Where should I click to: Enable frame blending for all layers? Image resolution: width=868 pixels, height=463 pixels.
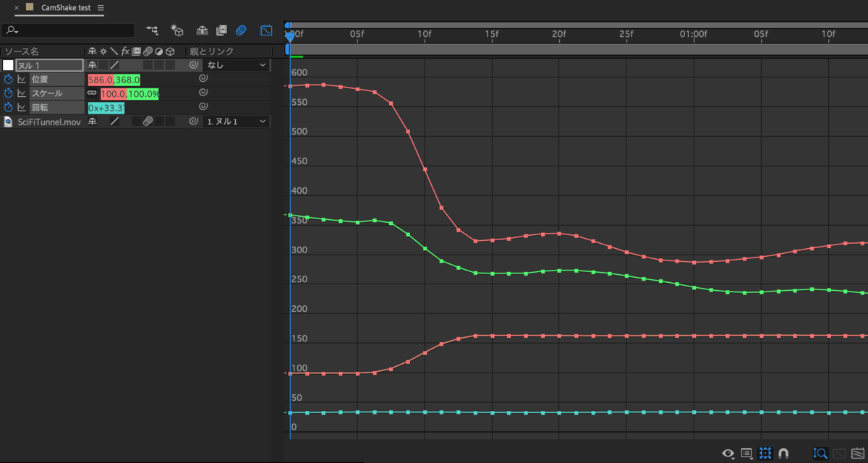[x=222, y=30]
